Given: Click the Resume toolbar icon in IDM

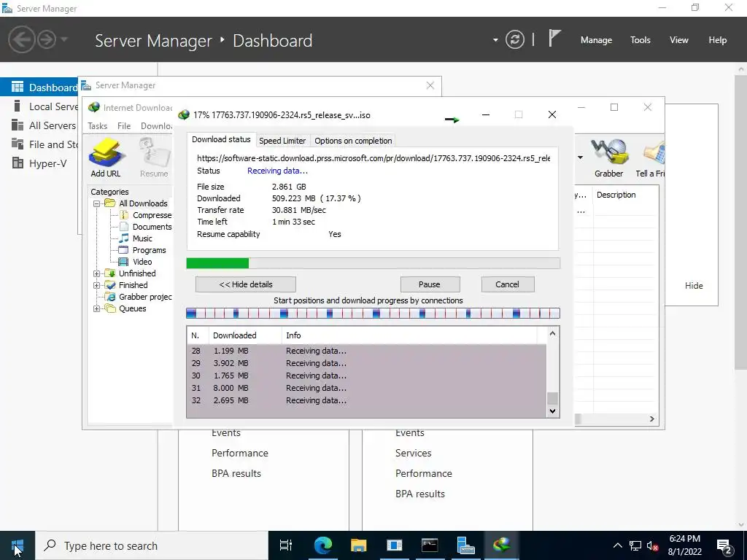Looking at the screenshot, I should [154, 158].
